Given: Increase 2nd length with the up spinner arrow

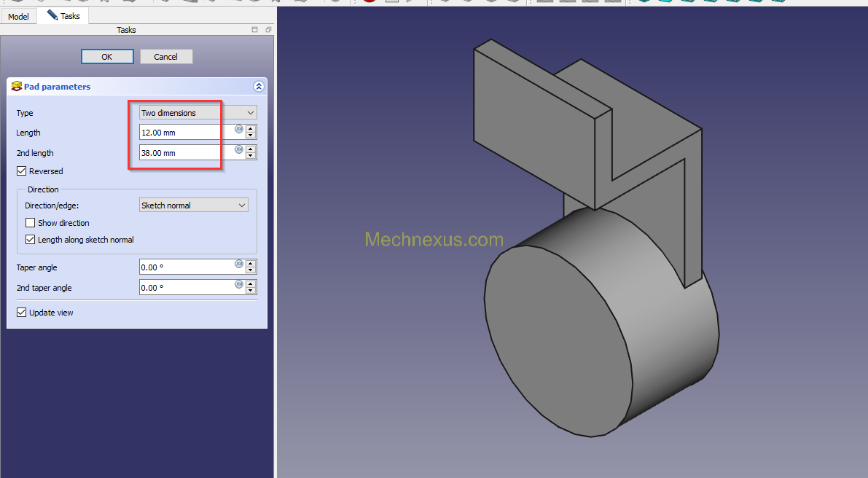Looking at the screenshot, I should coord(251,149).
